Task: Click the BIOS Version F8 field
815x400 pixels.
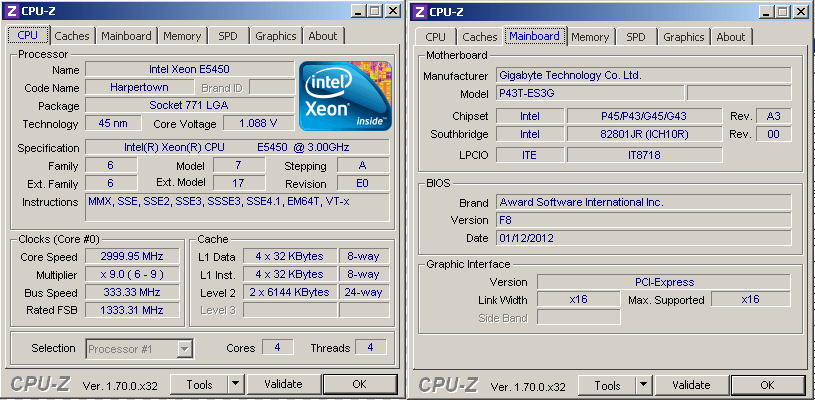Action: coord(643,220)
